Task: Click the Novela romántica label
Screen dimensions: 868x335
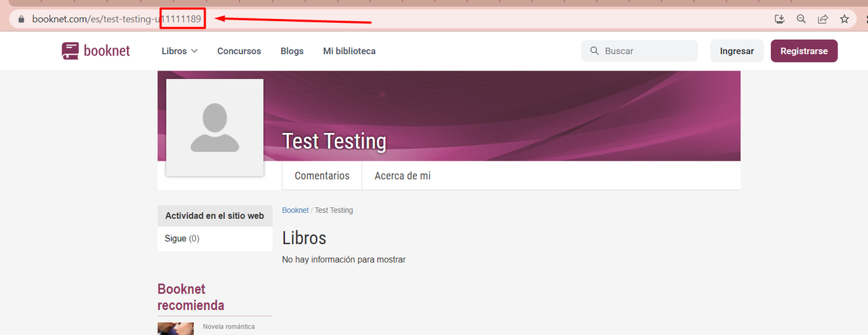Action: point(229,327)
